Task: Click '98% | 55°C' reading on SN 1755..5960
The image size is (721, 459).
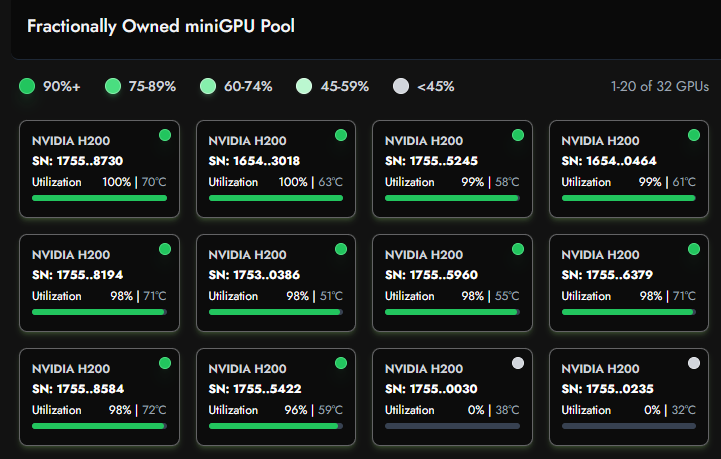Action: [491, 296]
